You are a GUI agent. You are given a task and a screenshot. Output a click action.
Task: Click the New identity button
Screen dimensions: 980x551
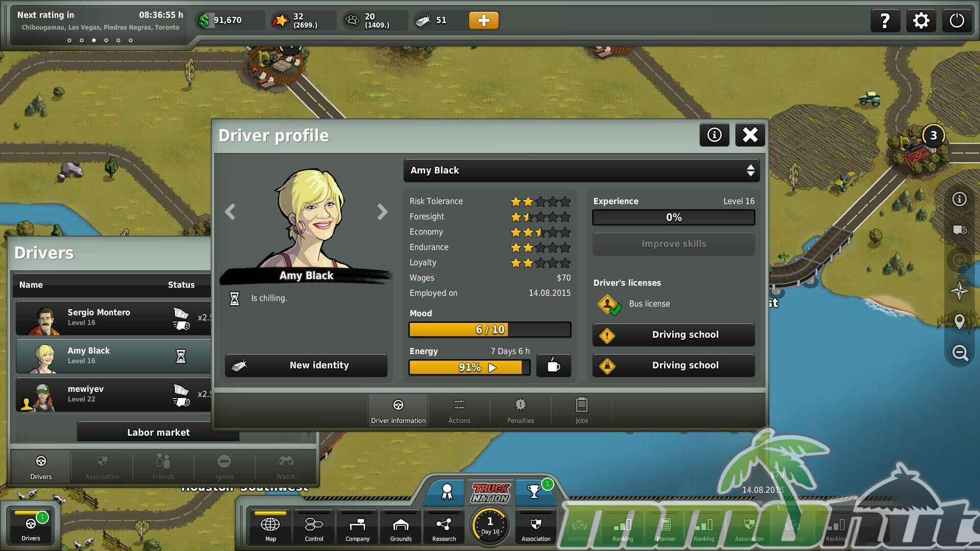click(306, 365)
